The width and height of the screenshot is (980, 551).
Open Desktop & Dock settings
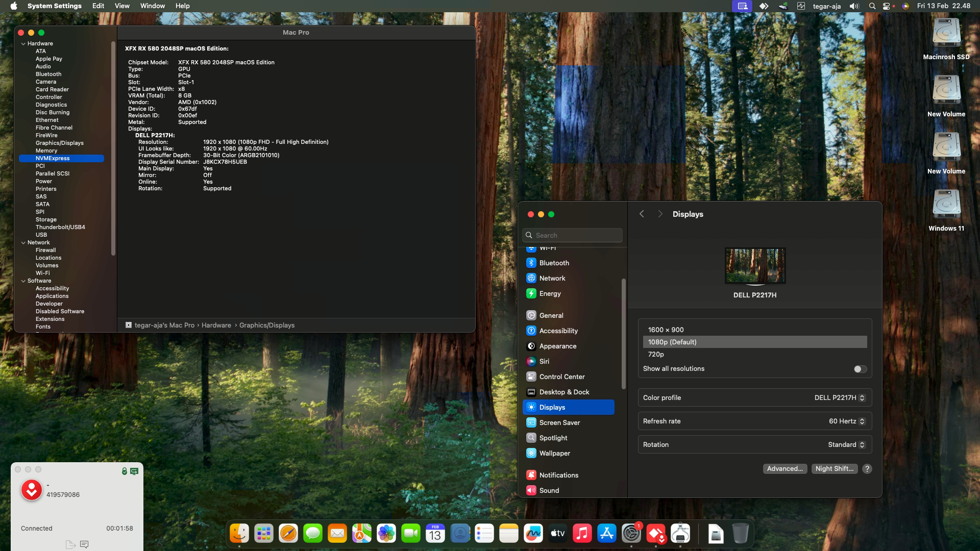point(569,392)
